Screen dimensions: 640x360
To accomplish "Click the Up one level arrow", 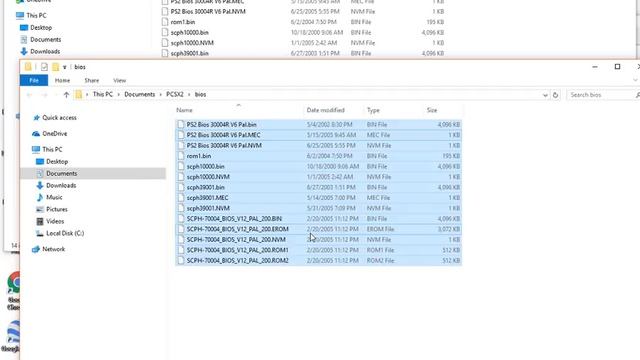I will click(x=66, y=95).
